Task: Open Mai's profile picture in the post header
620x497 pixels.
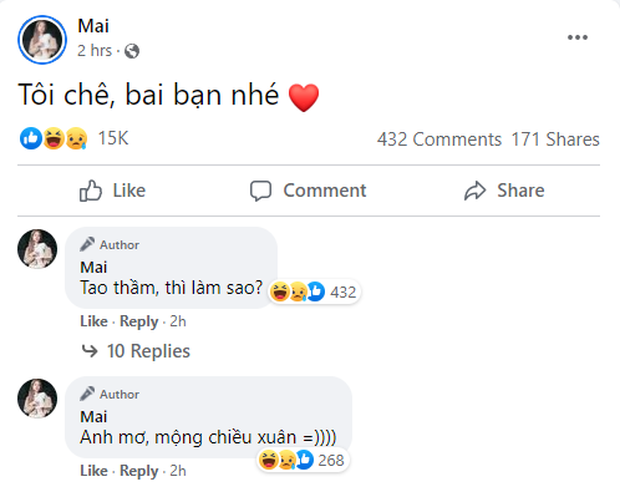Action: click(x=41, y=39)
